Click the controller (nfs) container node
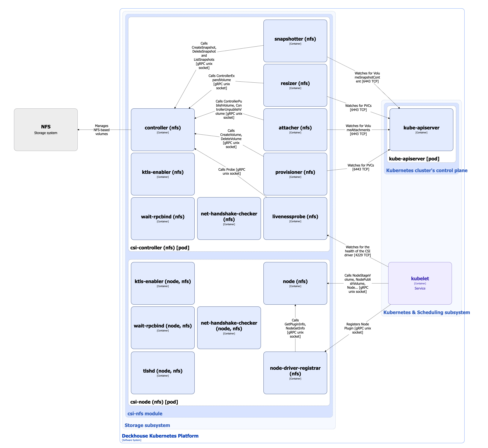 pos(163,130)
